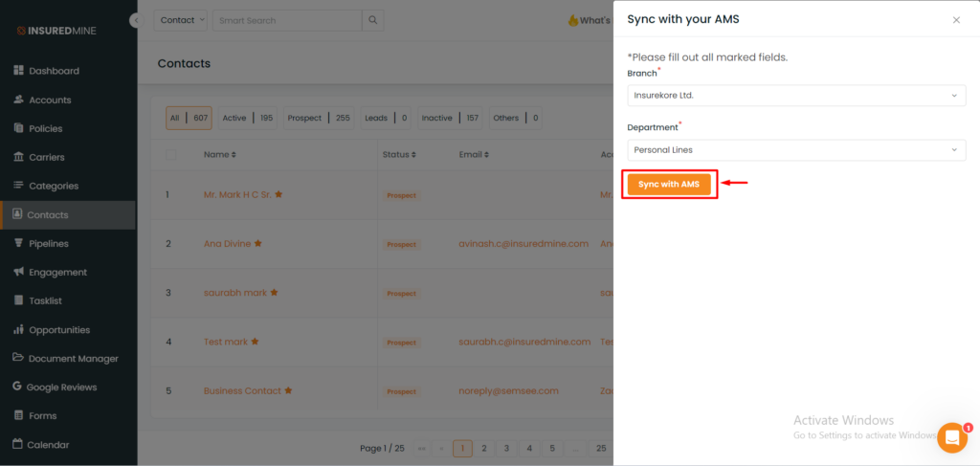Click the Prospect badge in Ana Divine row
The height and width of the screenshot is (466, 980).
pyautogui.click(x=401, y=244)
